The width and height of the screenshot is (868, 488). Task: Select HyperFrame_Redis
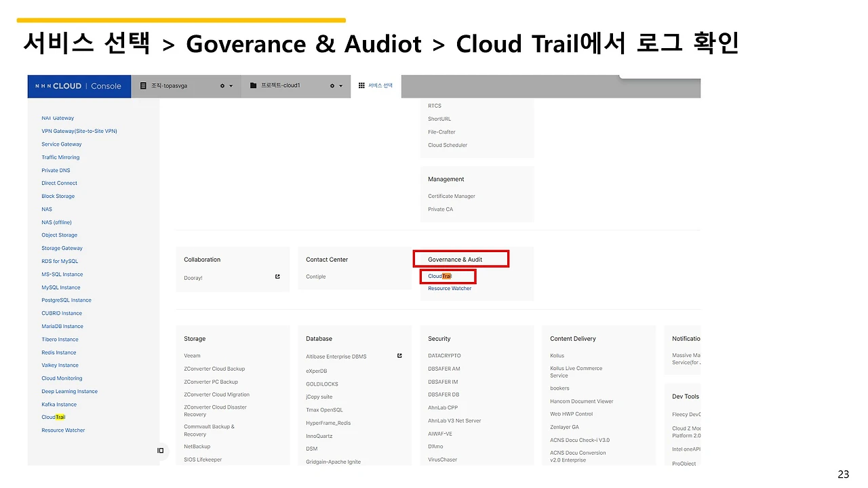tap(328, 423)
